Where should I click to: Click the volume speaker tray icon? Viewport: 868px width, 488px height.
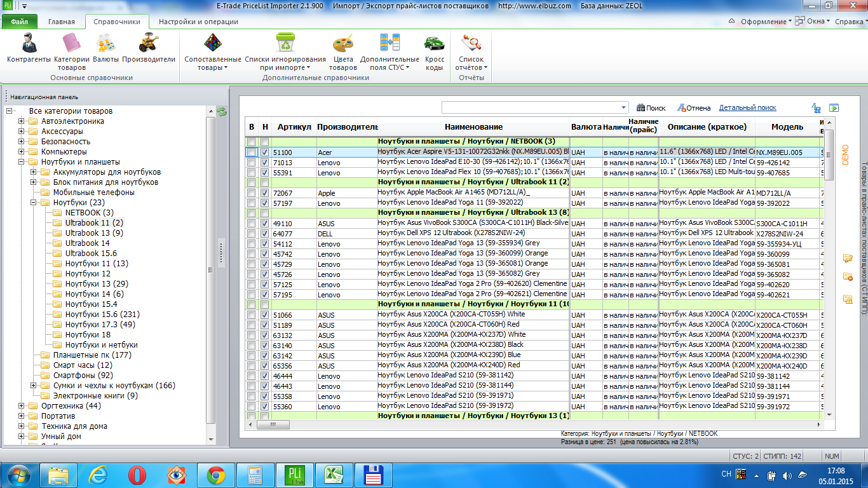point(787,475)
